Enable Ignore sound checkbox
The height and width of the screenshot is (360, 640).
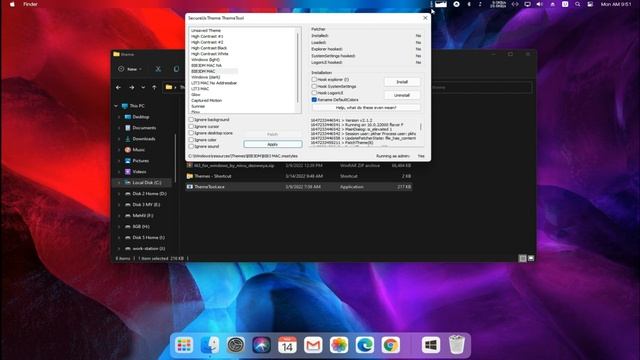click(x=191, y=146)
